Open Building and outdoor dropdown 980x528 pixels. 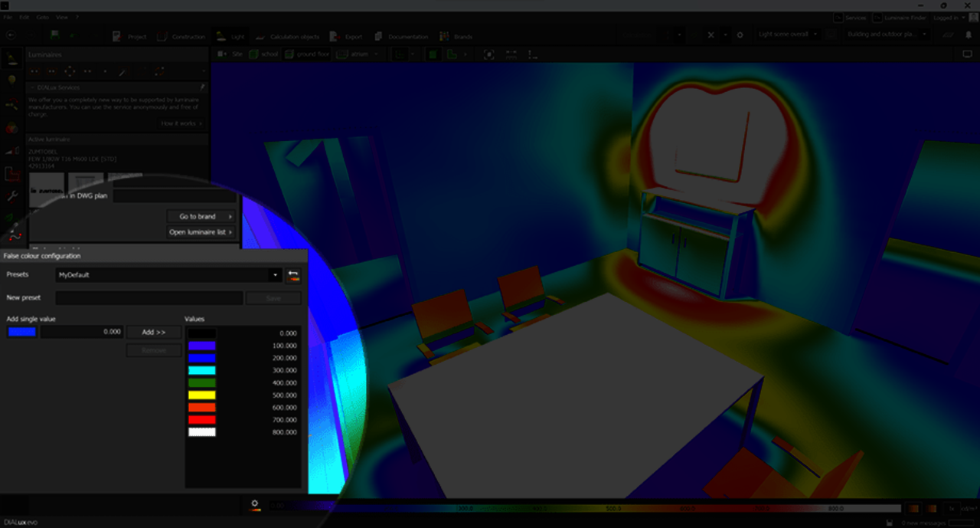[887, 34]
